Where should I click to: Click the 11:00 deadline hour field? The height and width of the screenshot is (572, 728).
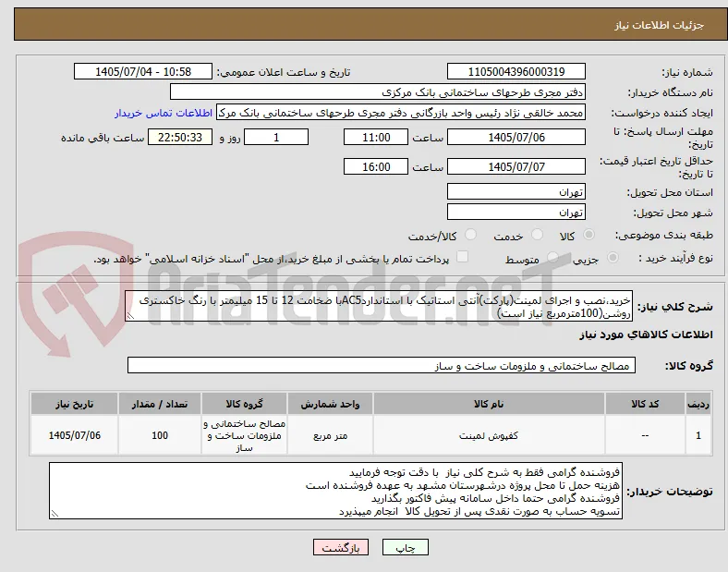[376, 138]
